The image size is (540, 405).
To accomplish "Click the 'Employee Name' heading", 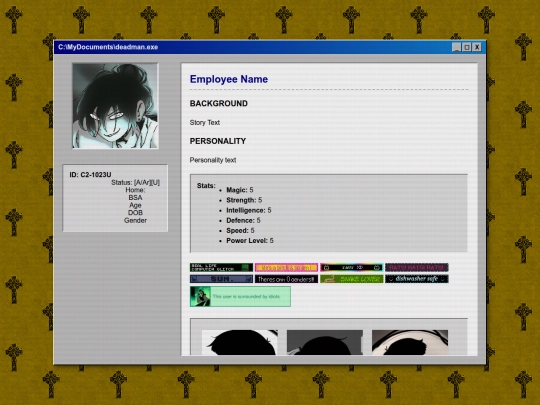I will (x=229, y=79).
